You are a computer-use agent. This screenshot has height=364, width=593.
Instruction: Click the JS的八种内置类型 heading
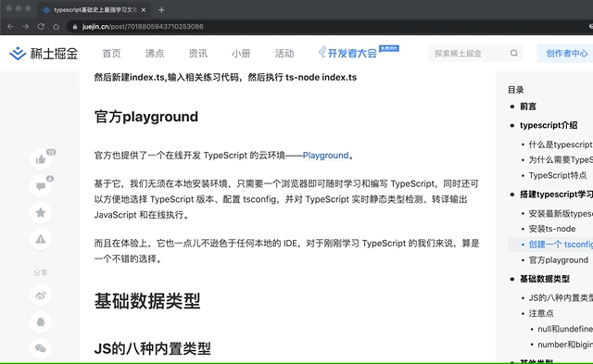[152, 348]
